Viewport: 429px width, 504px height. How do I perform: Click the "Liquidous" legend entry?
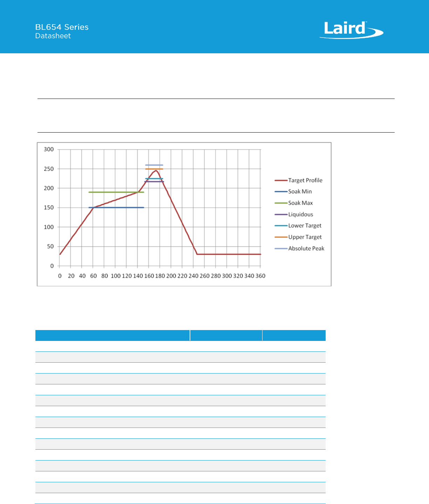[x=294, y=214]
